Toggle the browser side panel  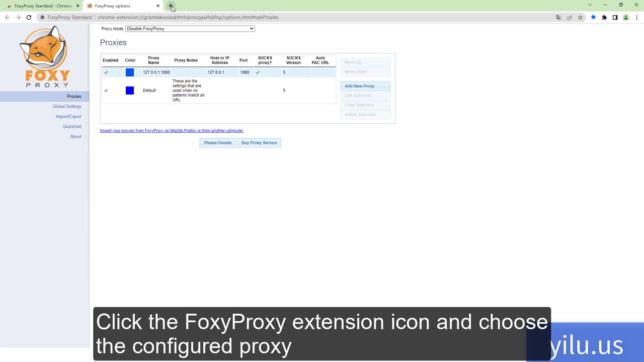[615, 17]
